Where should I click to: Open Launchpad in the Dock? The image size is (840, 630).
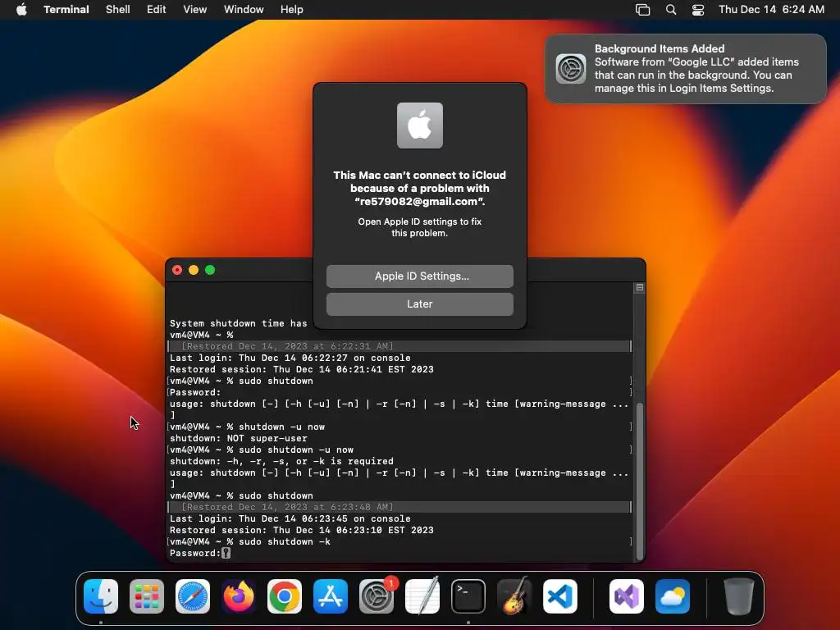147,596
